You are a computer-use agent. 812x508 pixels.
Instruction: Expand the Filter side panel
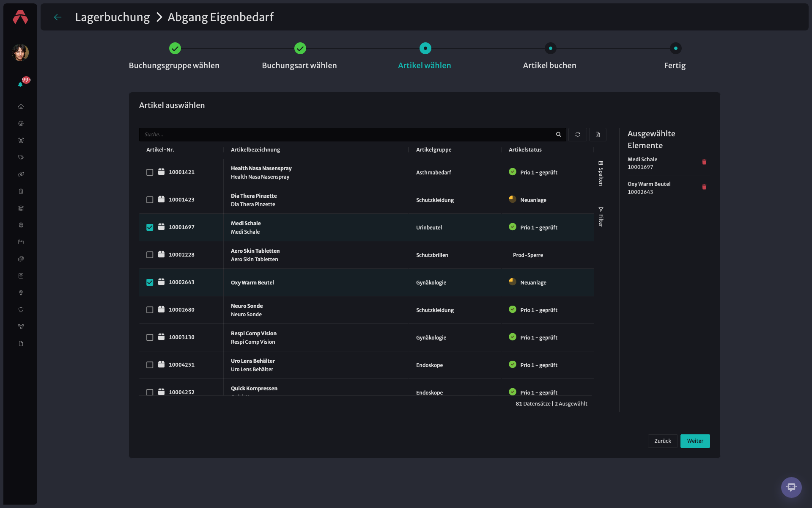601,217
